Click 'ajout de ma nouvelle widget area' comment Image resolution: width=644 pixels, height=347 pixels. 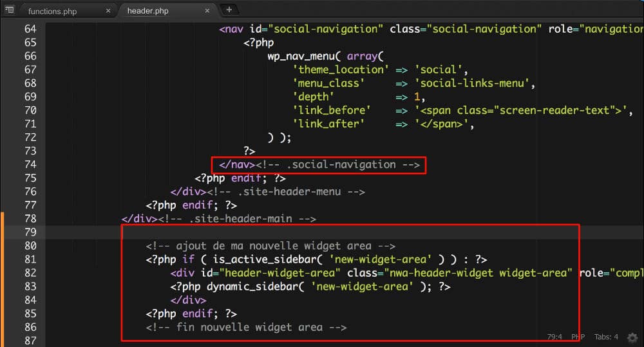click(270, 246)
